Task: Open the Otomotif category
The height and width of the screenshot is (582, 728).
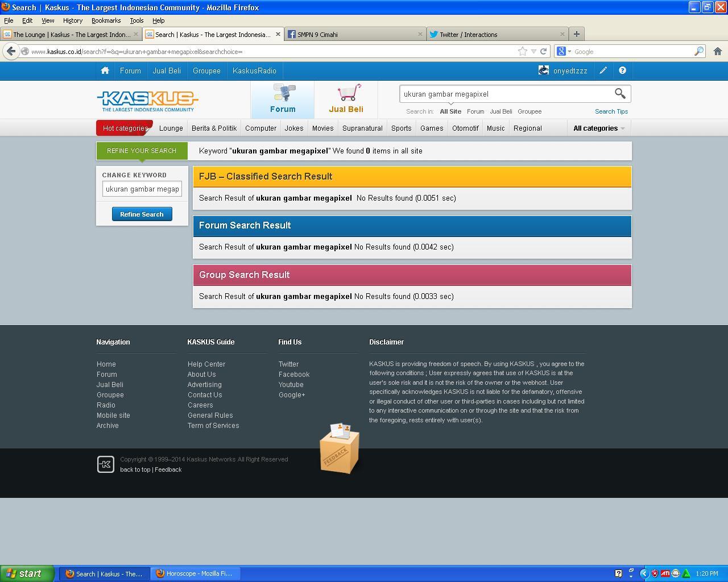Action: 465,128
